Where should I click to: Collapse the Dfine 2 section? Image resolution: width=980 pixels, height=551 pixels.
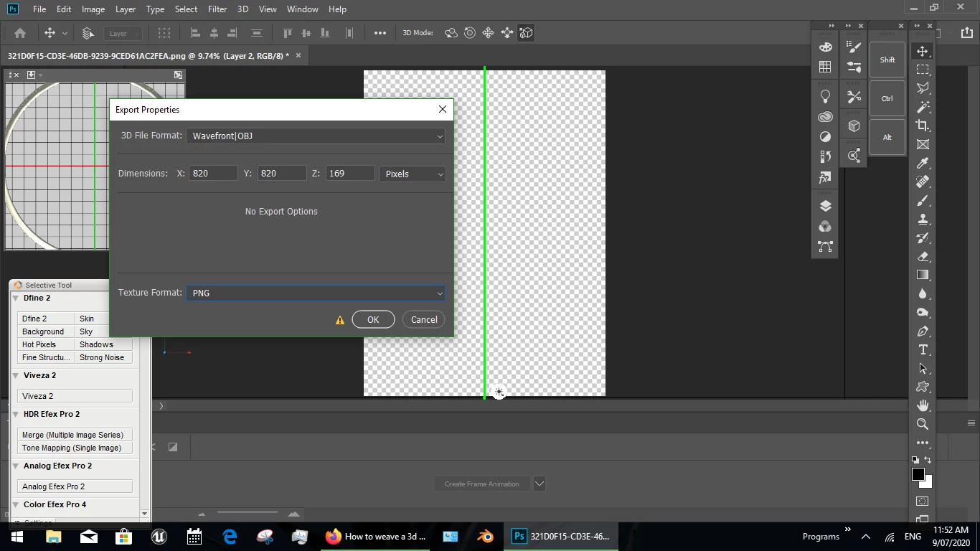[17, 298]
